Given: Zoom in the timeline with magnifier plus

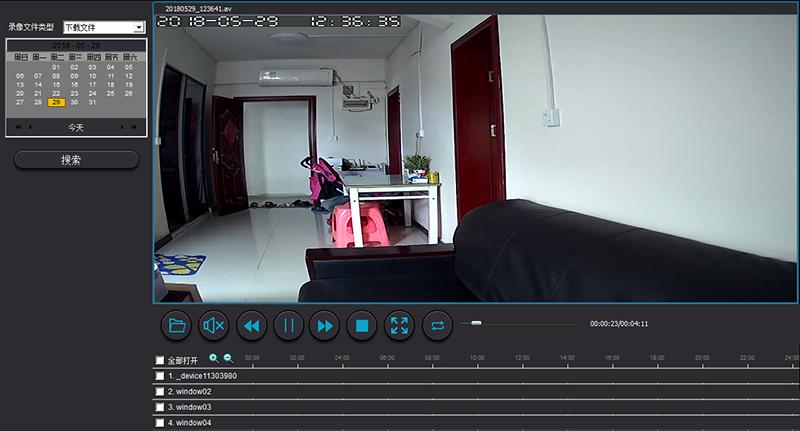Looking at the screenshot, I should pyautogui.click(x=214, y=358).
